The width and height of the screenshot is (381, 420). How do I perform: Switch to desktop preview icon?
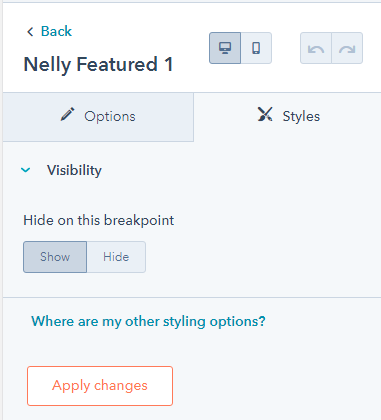225,48
